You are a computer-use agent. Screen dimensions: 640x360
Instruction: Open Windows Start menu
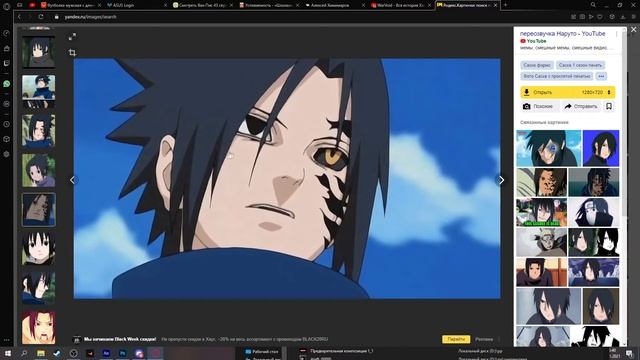[8, 353]
